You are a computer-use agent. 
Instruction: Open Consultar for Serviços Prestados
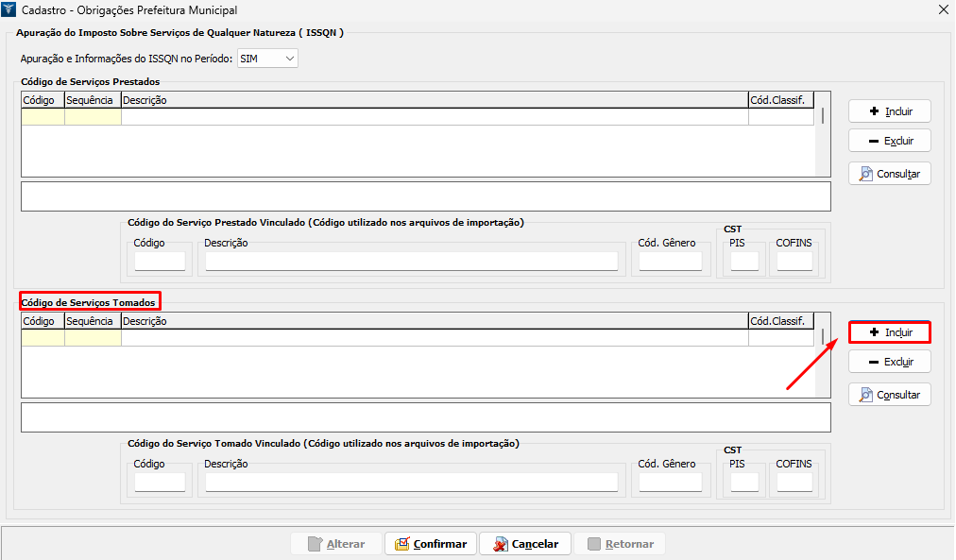click(x=889, y=174)
